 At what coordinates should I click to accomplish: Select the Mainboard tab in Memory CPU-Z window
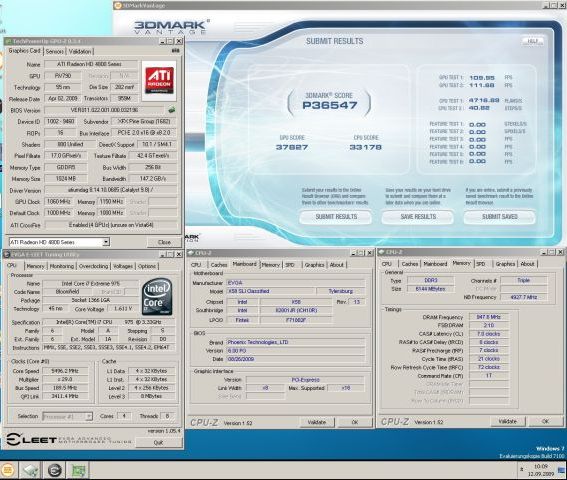pyautogui.click(x=435, y=264)
